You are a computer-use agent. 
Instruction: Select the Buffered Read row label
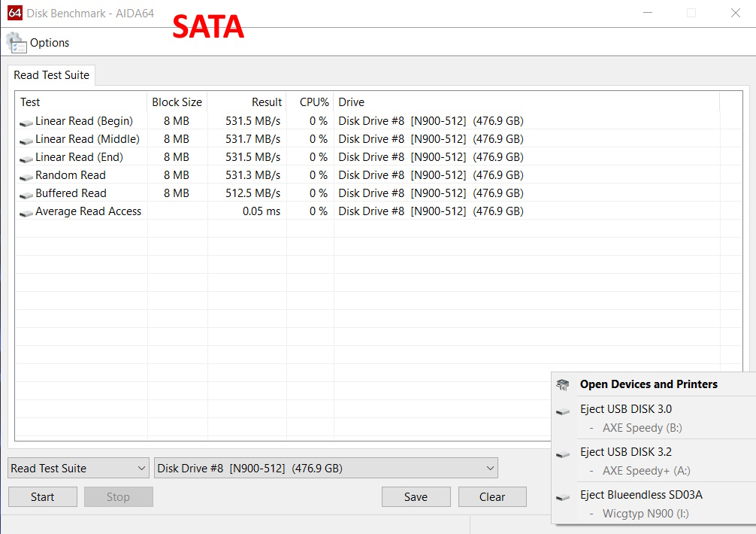click(71, 193)
